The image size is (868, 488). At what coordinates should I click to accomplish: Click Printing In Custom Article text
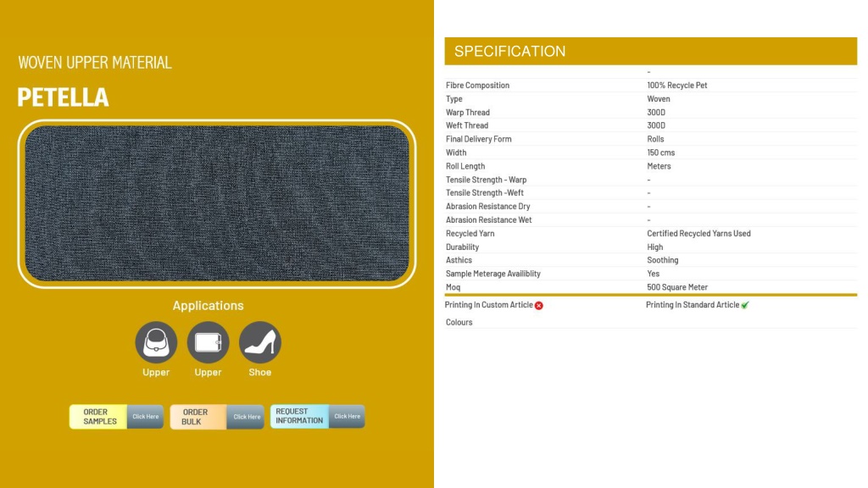489,305
